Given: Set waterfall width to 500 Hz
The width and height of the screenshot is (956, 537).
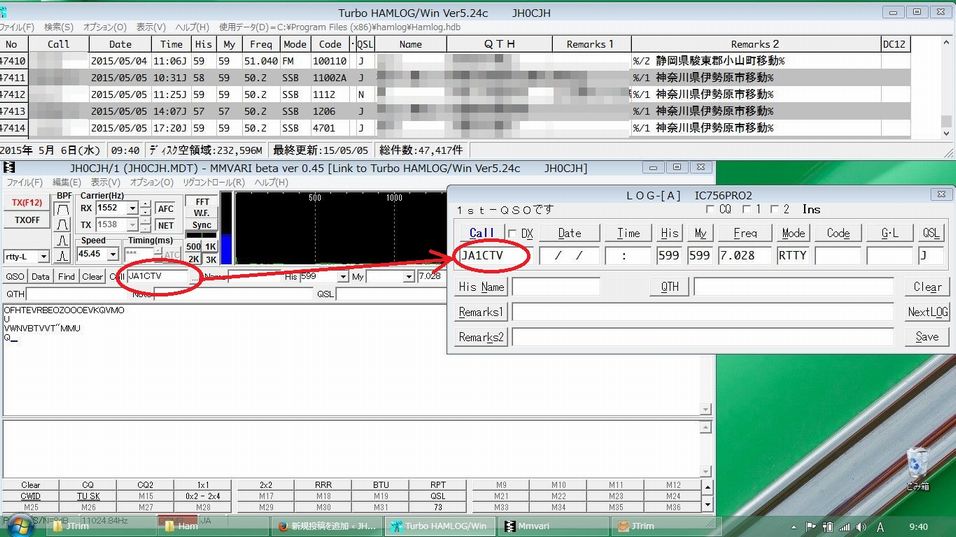Looking at the screenshot, I should pyautogui.click(x=193, y=247).
